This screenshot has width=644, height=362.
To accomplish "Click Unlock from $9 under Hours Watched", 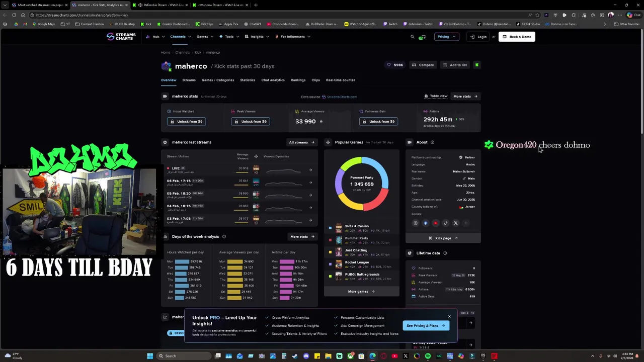I will [186, 121].
